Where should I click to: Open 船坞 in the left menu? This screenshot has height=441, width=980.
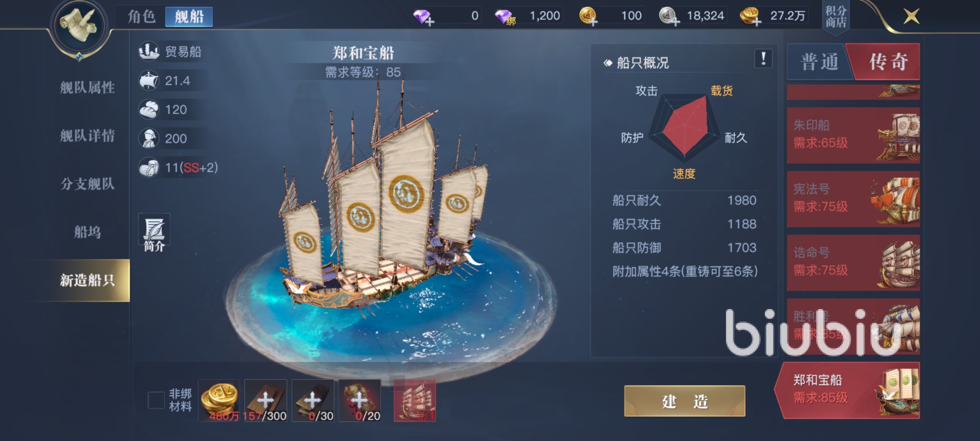pyautogui.click(x=87, y=232)
